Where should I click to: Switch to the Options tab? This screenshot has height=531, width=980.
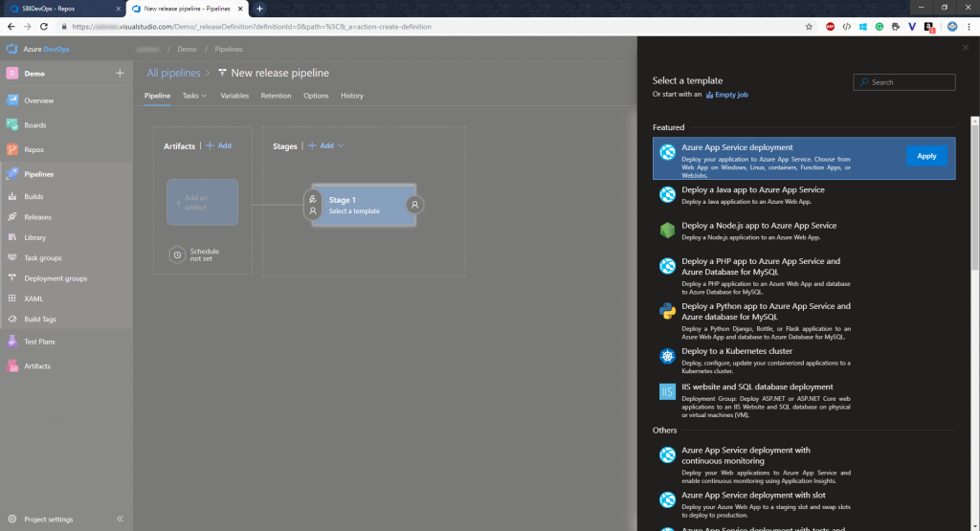(316, 96)
